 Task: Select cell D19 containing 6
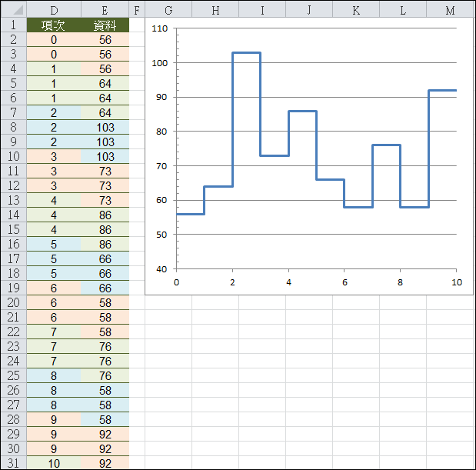(54, 288)
